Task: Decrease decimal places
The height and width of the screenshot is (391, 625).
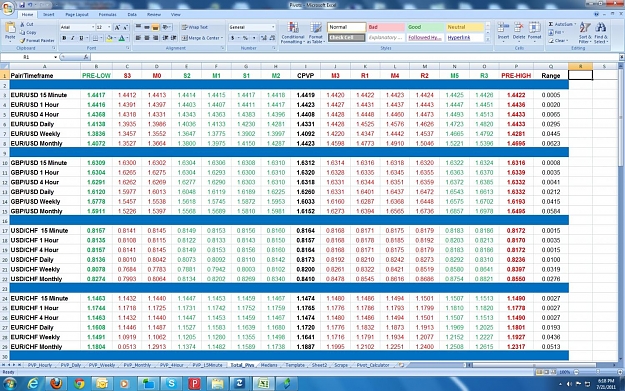Action: pyautogui.click(x=272, y=38)
